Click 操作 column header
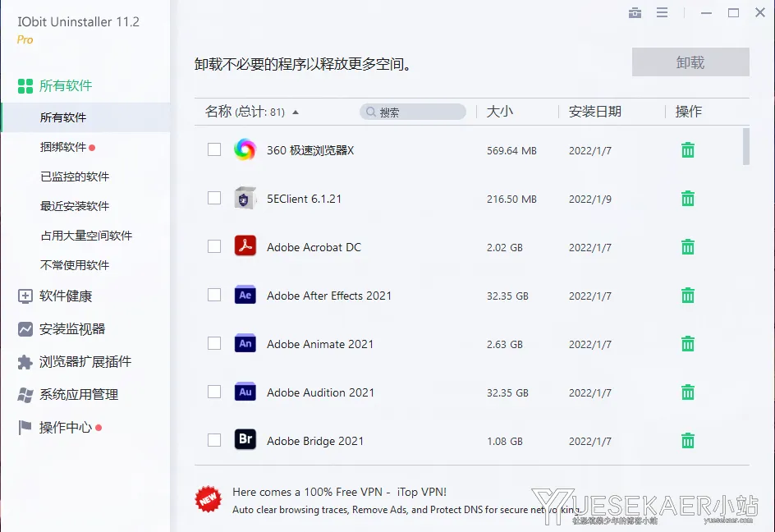This screenshot has width=775, height=532. (689, 112)
